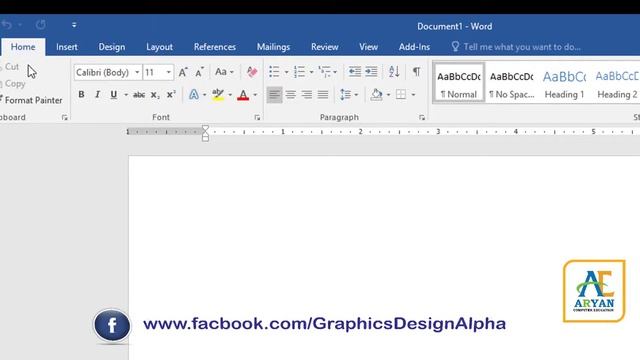Expand the underline style dropdown arrow
Viewport: 640px width, 360px height.
pyautogui.click(x=126, y=95)
